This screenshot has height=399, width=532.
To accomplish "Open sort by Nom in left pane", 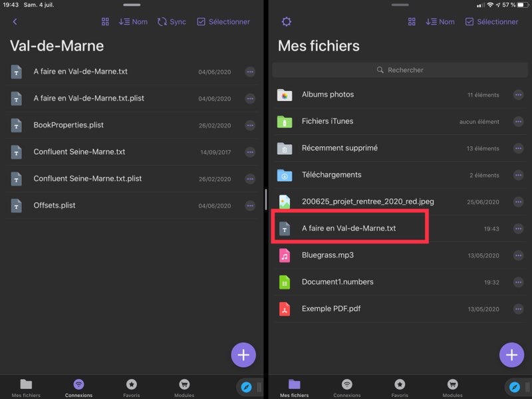I will (133, 22).
